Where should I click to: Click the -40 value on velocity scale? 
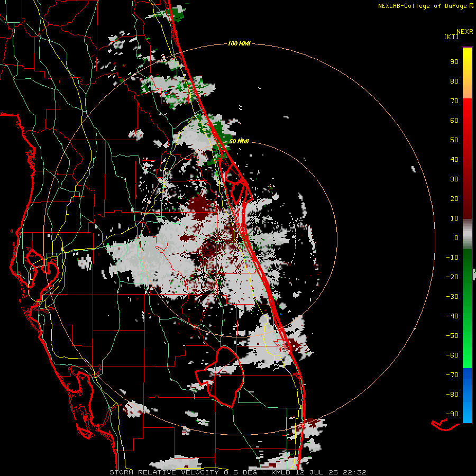pyautogui.click(x=452, y=316)
